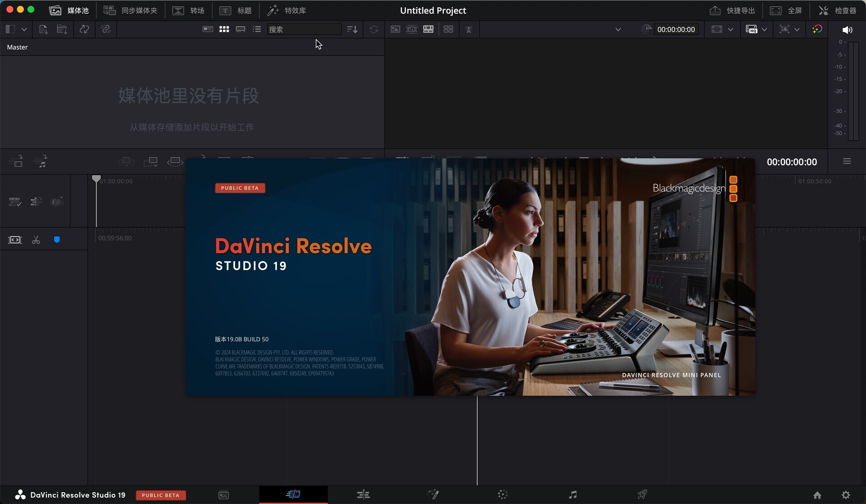Switch media pool to list view
Image resolution: width=866 pixels, height=504 pixels.
[x=257, y=29]
